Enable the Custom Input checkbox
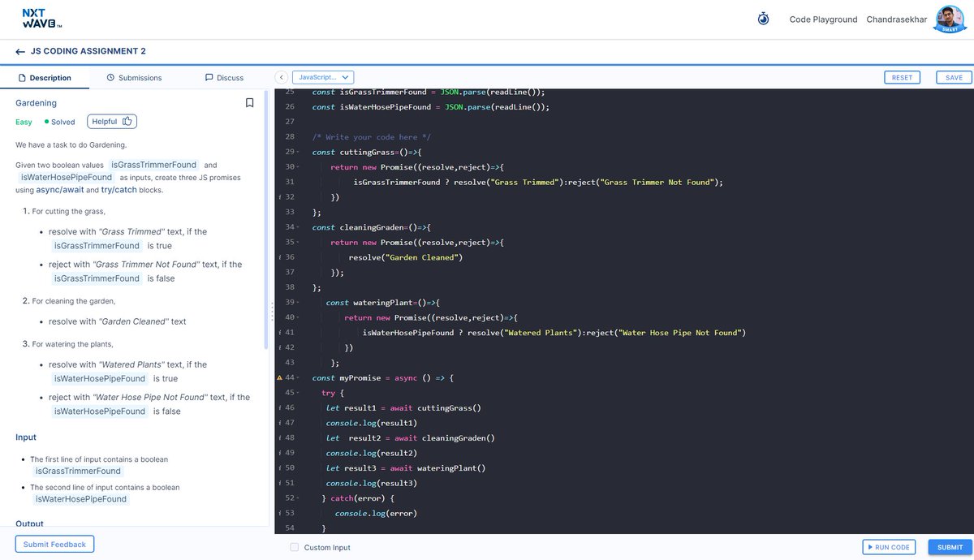 coord(295,547)
